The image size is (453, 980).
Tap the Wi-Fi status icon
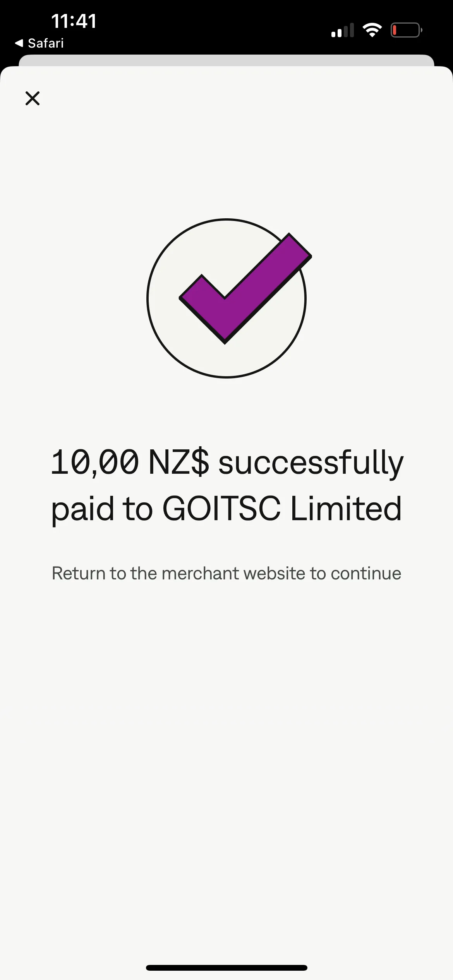(x=372, y=30)
